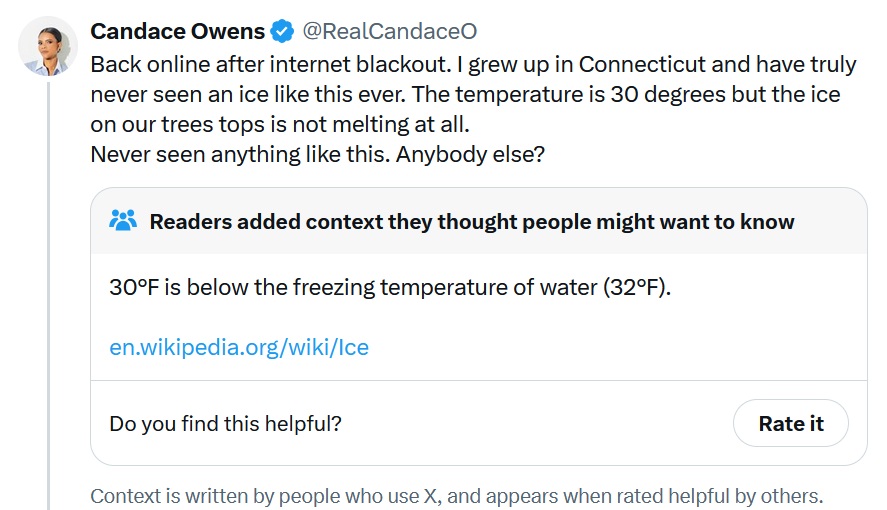This screenshot has width=887, height=510.
Task: Click Candace Owens' profile avatar
Action: pyautogui.click(x=48, y=47)
